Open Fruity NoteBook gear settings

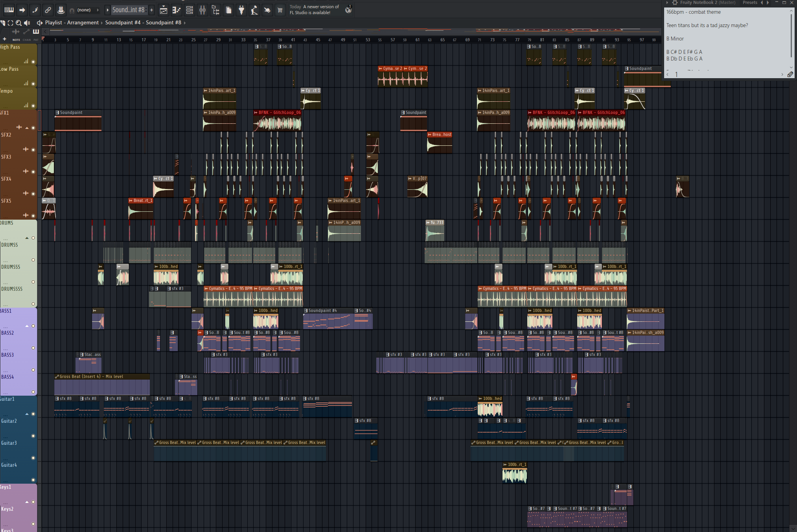coord(675,3)
